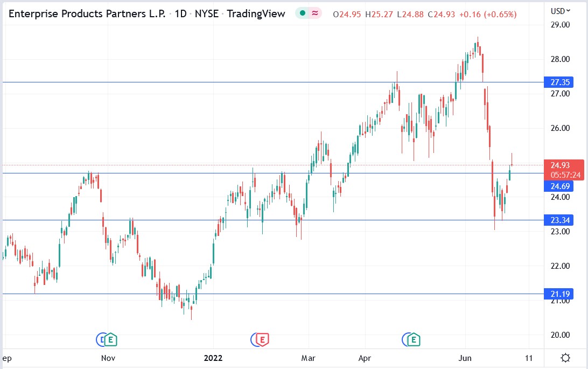
Task: Click the NYSE exchange label
Action: click(x=207, y=13)
